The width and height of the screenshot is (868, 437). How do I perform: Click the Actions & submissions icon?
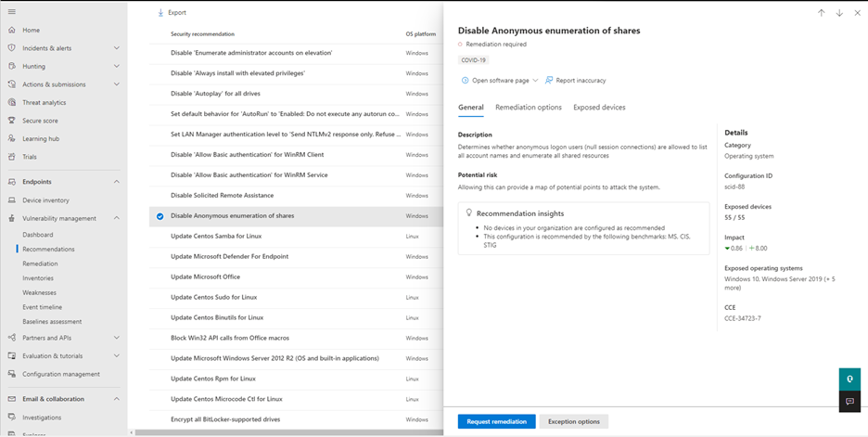point(12,84)
